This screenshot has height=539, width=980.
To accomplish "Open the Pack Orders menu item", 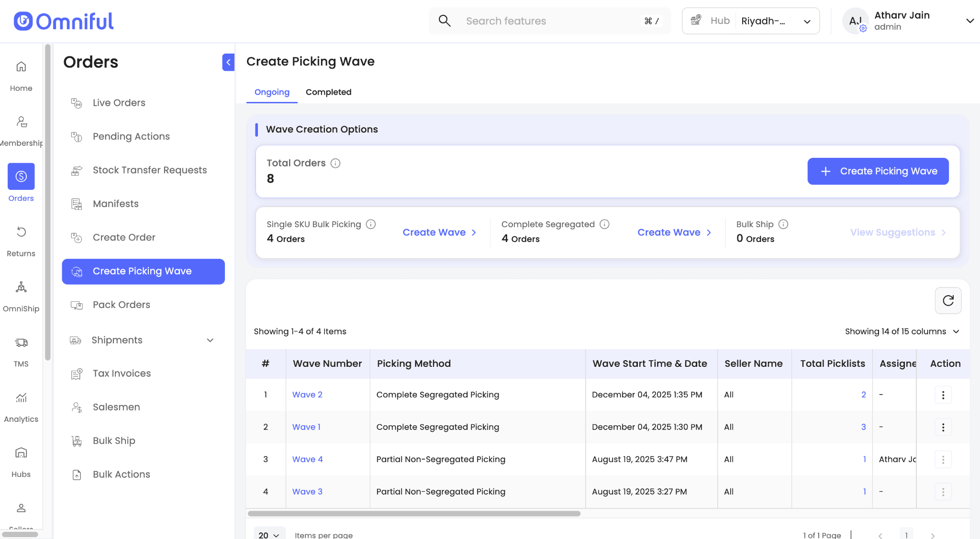I will point(122,305).
